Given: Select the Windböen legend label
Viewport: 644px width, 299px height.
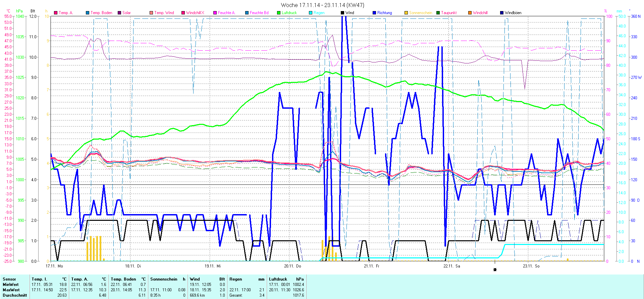Looking at the screenshot, I should click(513, 13).
